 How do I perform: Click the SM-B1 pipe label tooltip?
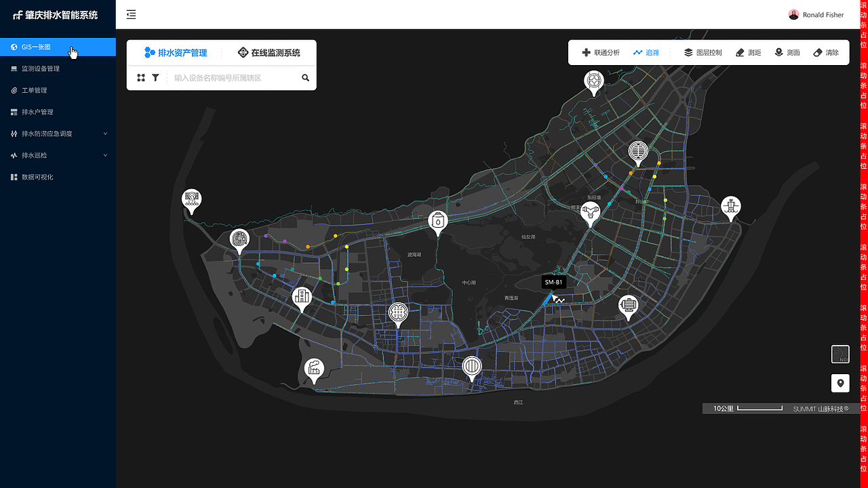coord(553,283)
